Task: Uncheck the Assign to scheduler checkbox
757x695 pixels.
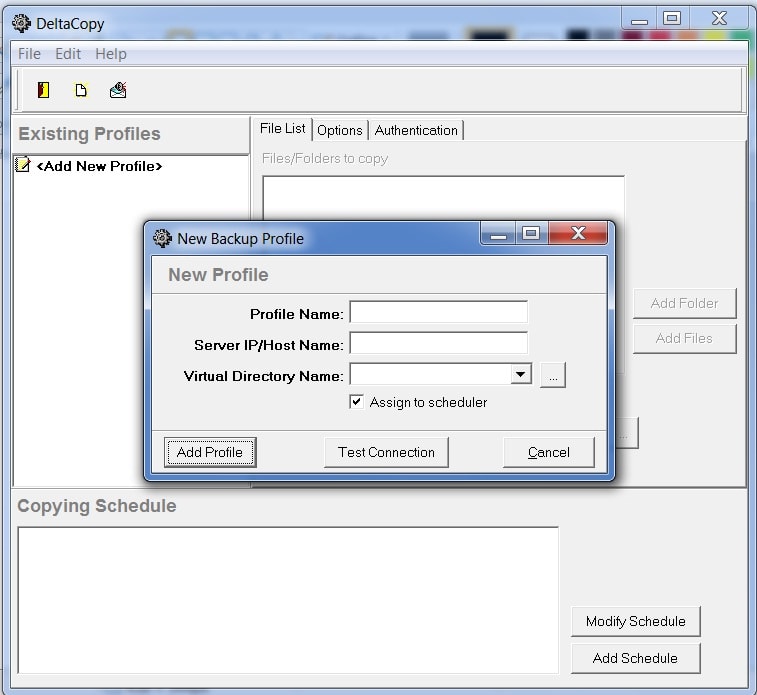Action: coord(356,402)
